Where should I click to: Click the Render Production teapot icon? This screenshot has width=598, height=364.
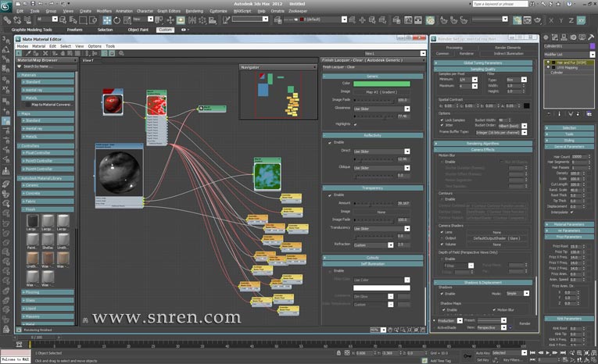[537, 20]
